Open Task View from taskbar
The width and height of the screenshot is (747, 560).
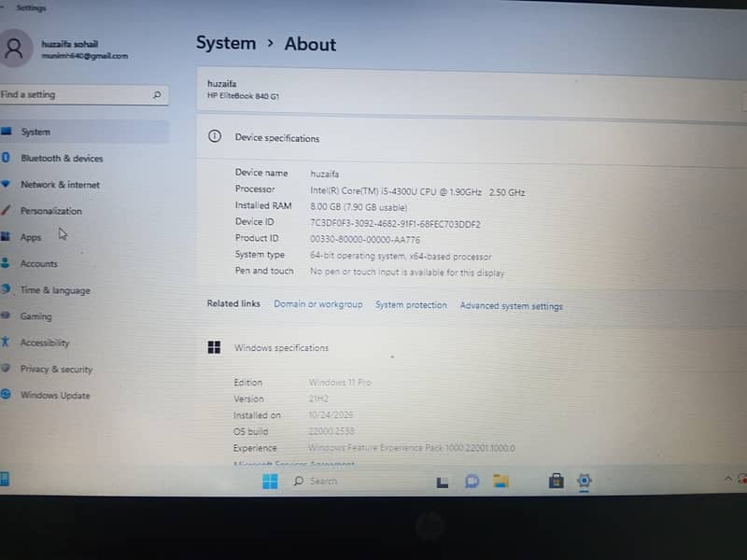(x=442, y=483)
